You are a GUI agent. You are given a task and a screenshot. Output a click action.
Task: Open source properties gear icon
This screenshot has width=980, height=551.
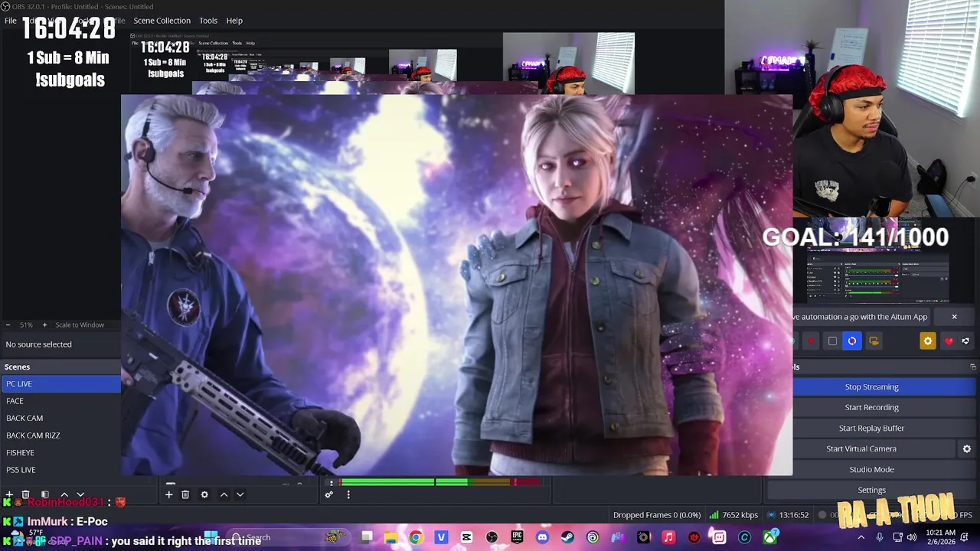(x=204, y=494)
